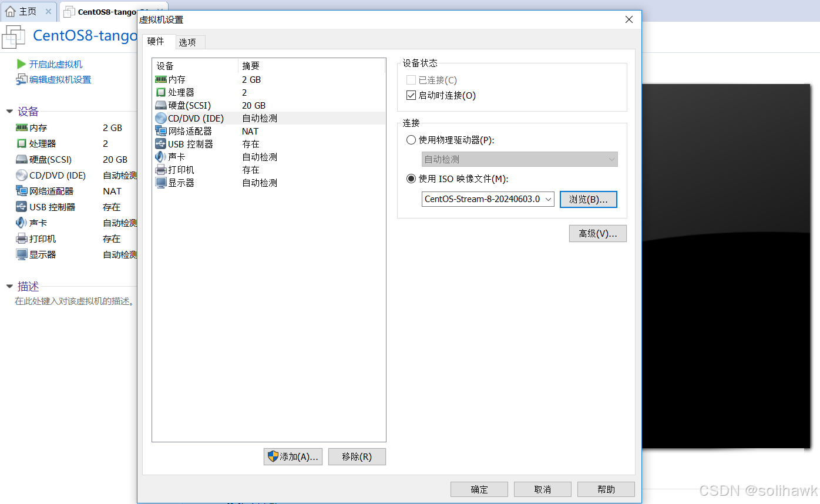This screenshot has width=820, height=504.
Task: Click the 高级(V) advanced button
Action: (597, 233)
